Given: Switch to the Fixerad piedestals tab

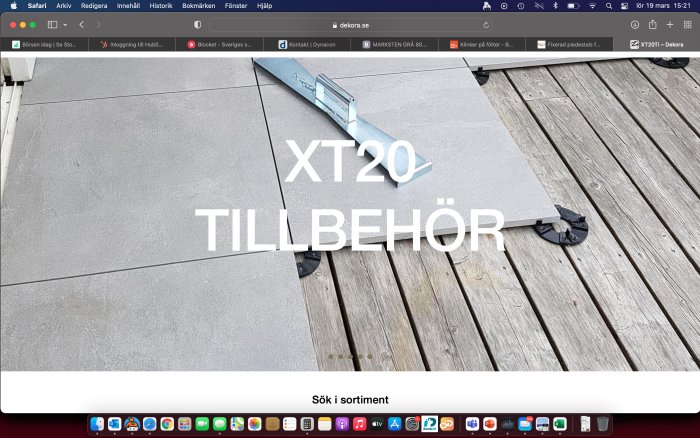Looking at the screenshot, I should [x=569, y=44].
